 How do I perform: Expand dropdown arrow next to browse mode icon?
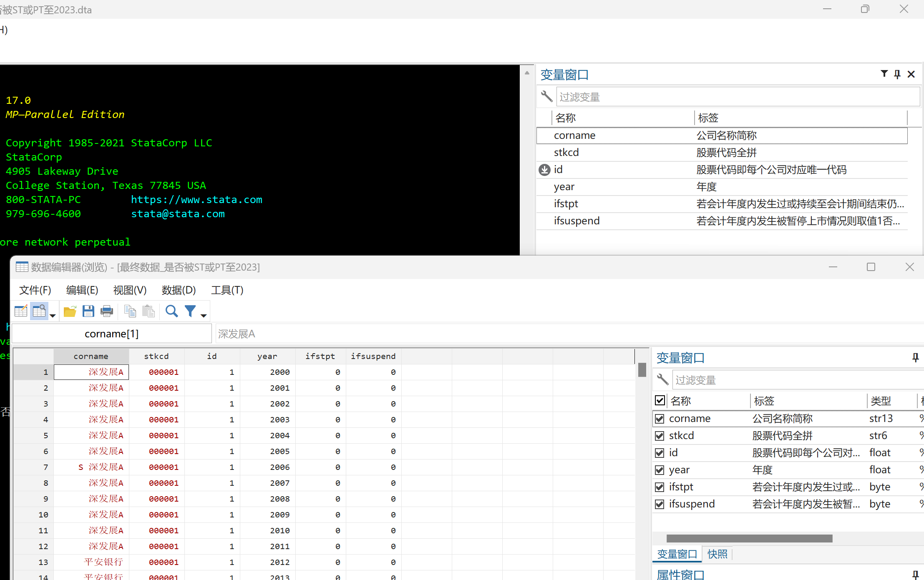(53, 316)
